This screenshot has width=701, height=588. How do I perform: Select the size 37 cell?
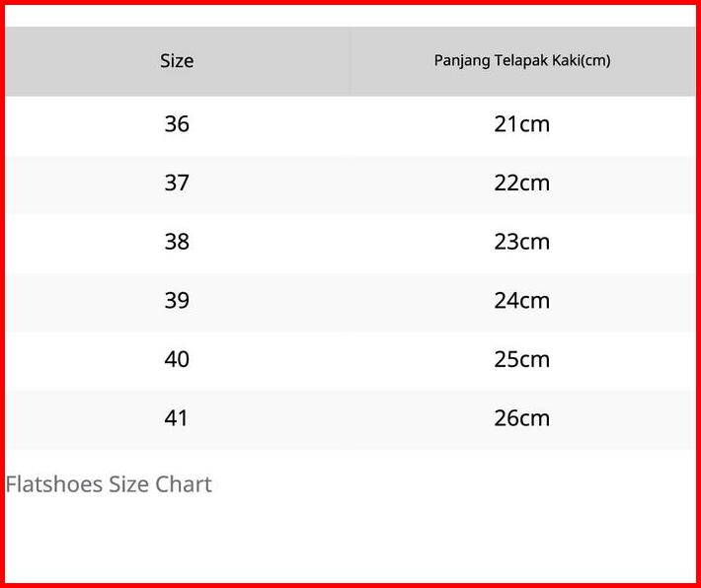pos(177,184)
